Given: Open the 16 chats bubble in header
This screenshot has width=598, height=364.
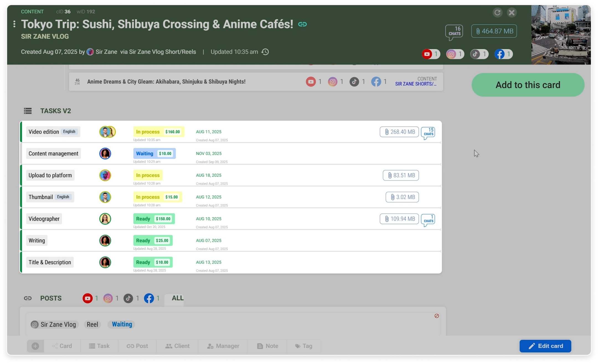Looking at the screenshot, I should 454,32.
